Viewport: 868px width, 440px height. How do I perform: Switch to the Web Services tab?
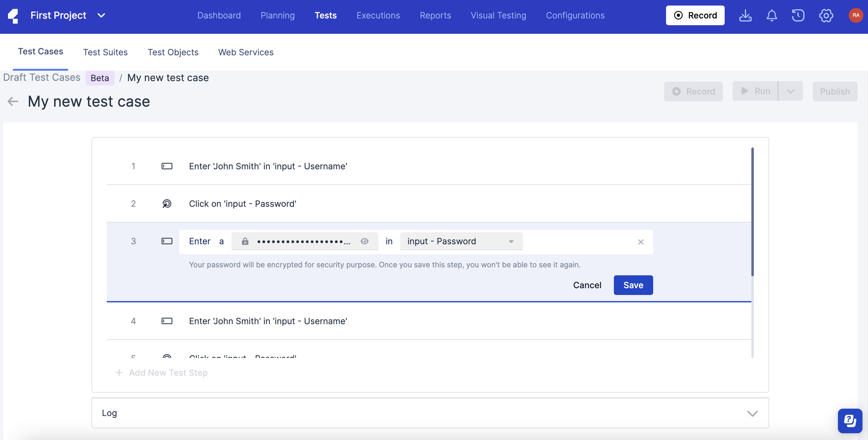click(246, 52)
